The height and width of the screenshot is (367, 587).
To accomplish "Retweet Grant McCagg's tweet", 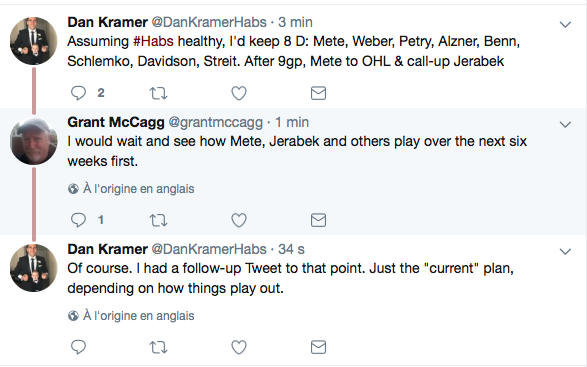I will pos(158,220).
